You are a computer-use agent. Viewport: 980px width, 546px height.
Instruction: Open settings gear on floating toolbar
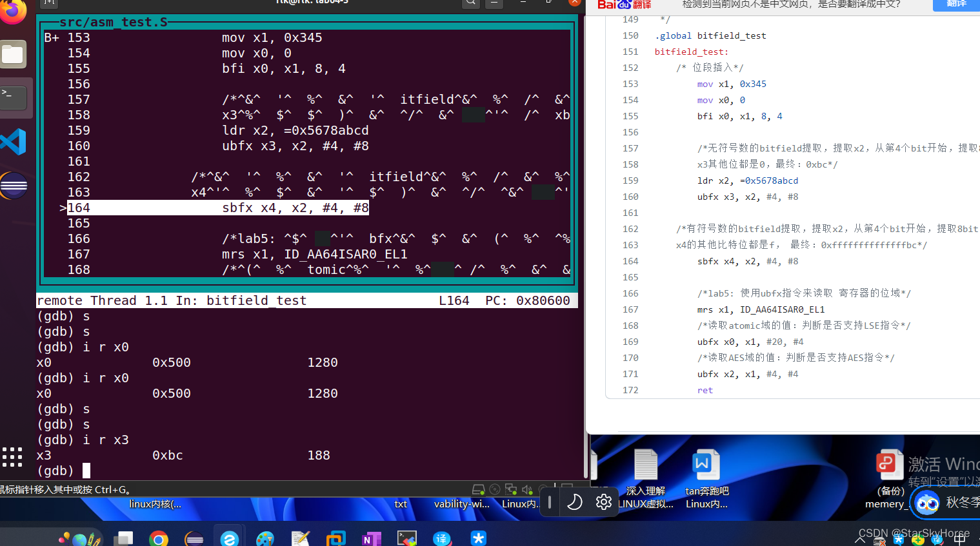(x=604, y=502)
